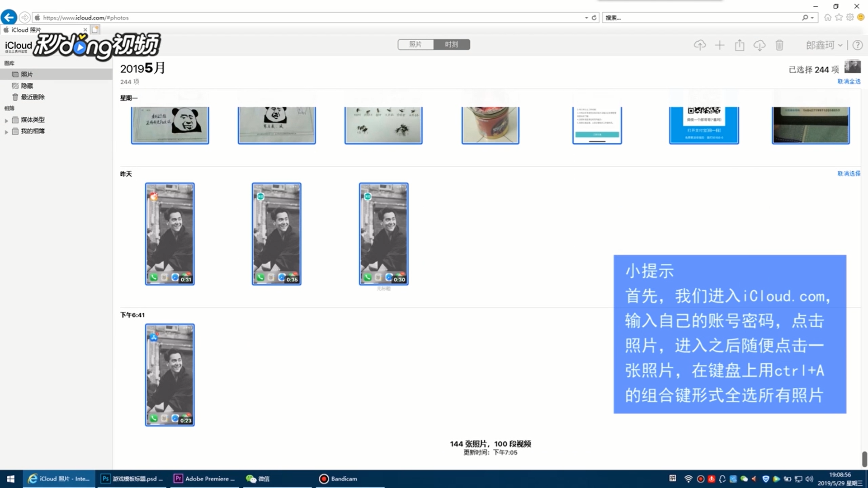Click the browser back arrow button
Screen dimensions: 868x488
9,17
